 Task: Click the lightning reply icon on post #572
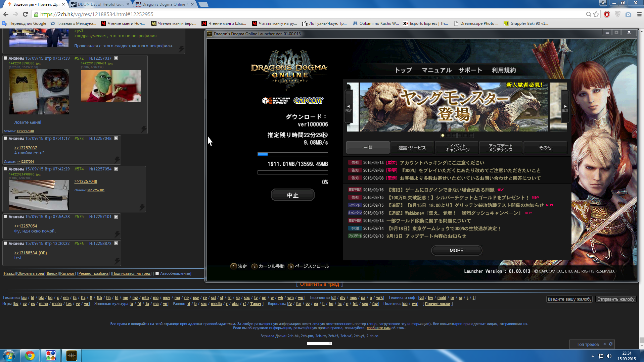(x=143, y=129)
